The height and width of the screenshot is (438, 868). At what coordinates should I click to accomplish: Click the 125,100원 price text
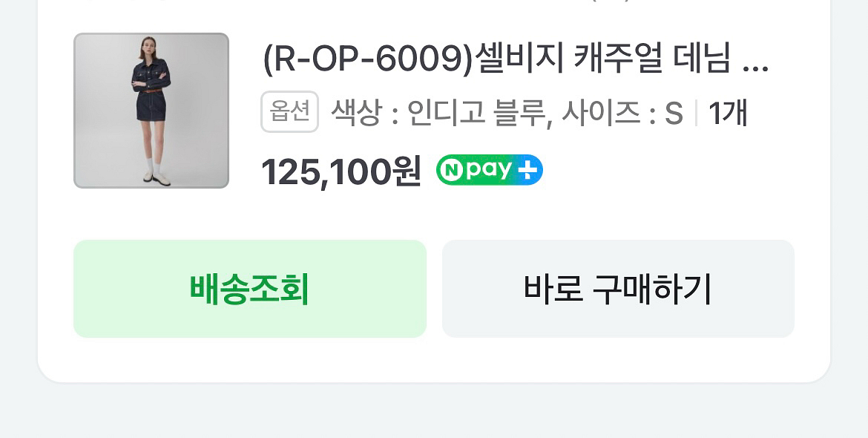341,171
